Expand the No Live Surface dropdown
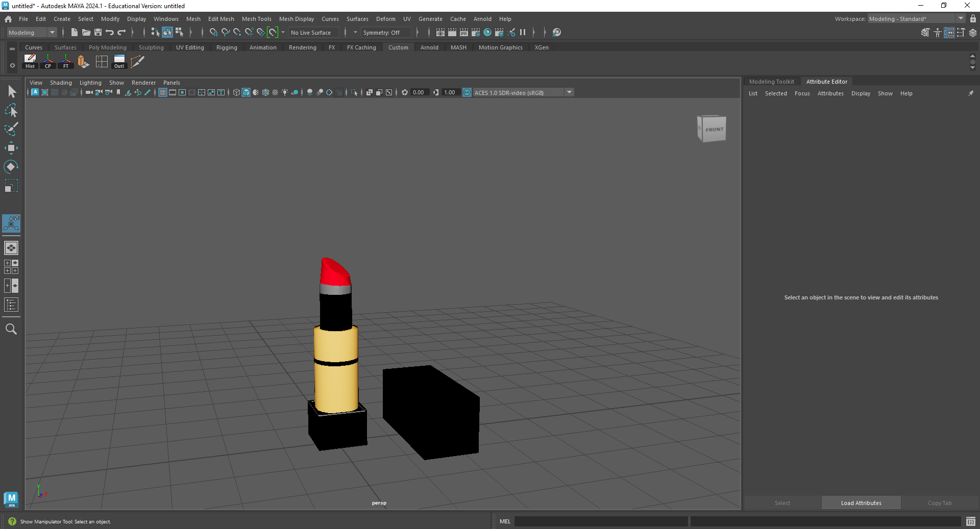This screenshot has width=980, height=529. (355, 32)
